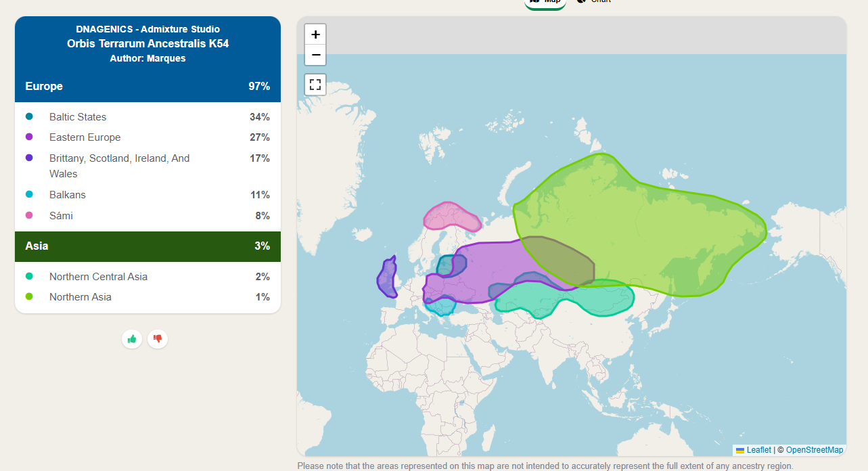Image resolution: width=868 pixels, height=471 pixels.
Task: Click the Orbis Terrarum Ancestralis K54 title
Action: (147, 43)
